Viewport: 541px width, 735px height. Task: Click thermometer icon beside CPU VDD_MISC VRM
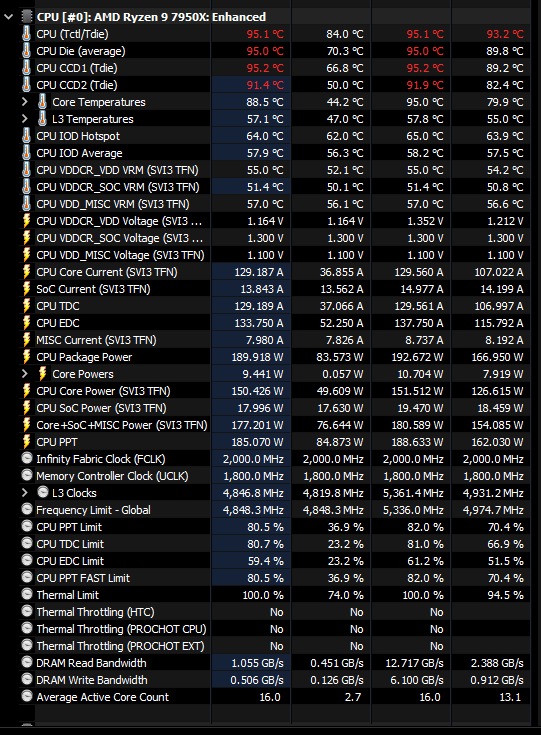click(27, 204)
